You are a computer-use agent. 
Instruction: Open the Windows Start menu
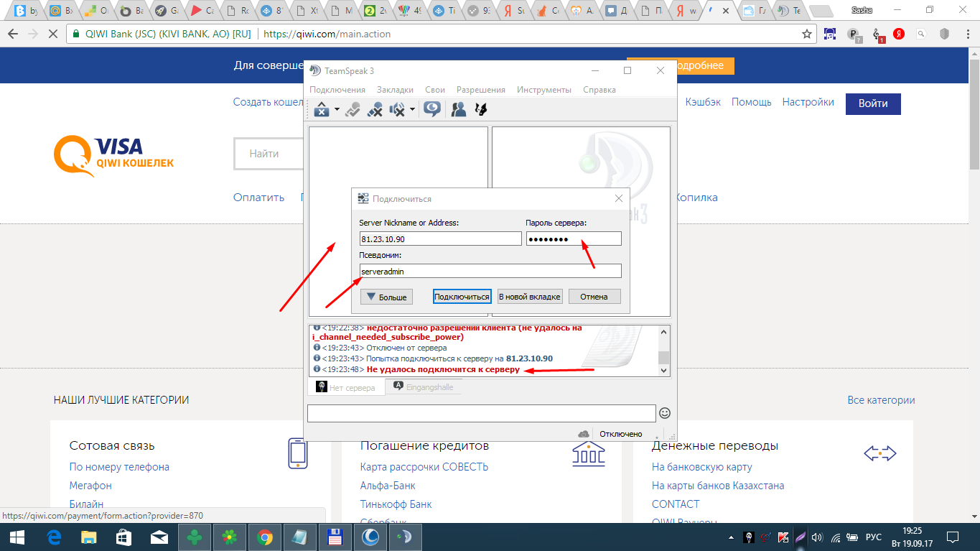click(17, 537)
